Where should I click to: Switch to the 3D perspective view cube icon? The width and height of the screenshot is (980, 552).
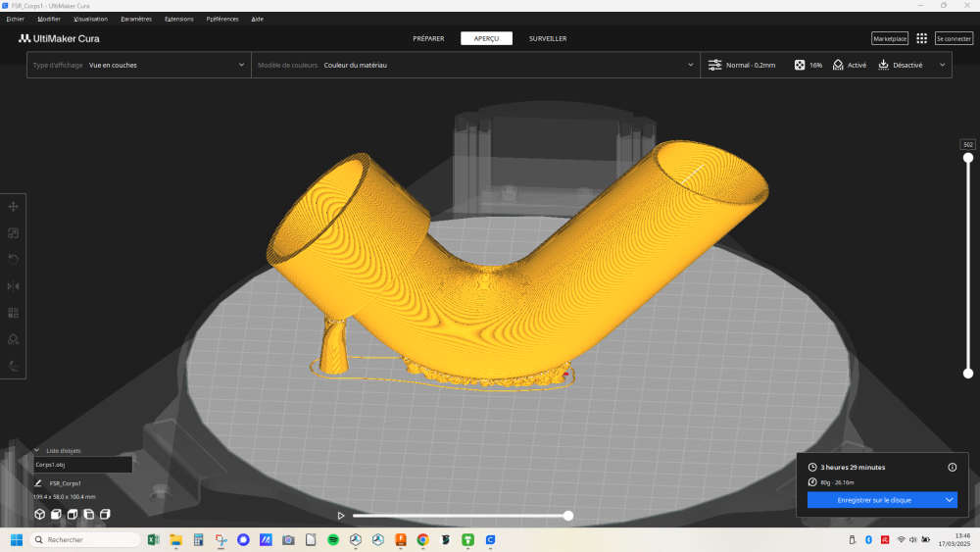pos(39,514)
